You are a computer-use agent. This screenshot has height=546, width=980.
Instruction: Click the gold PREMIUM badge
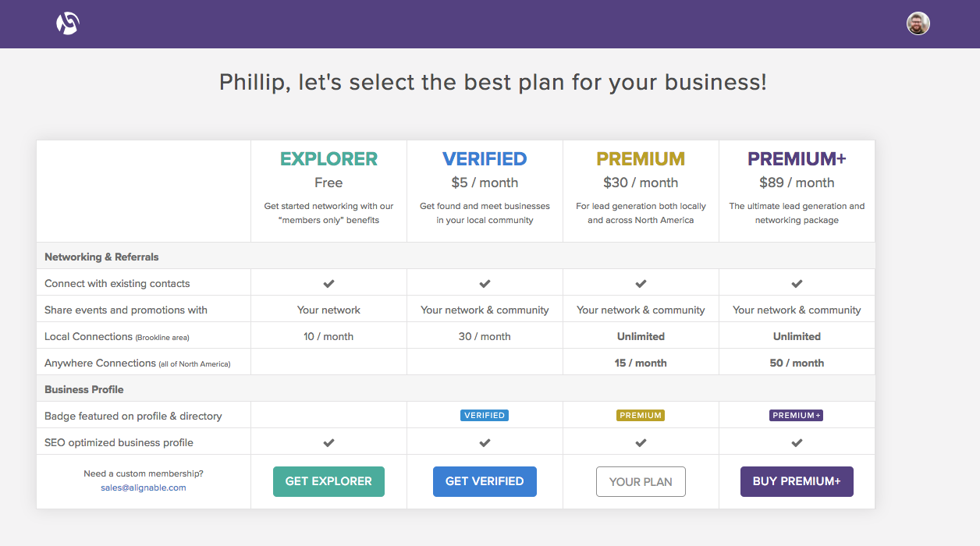pyautogui.click(x=641, y=416)
